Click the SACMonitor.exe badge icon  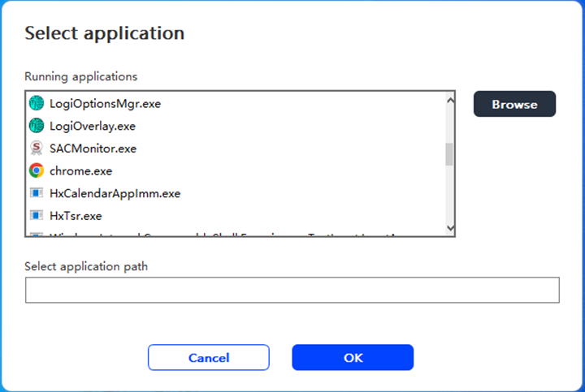pos(36,149)
